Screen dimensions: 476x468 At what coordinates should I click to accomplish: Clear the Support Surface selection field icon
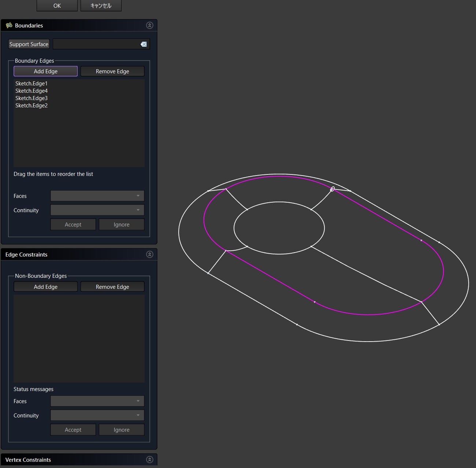point(144,44)
